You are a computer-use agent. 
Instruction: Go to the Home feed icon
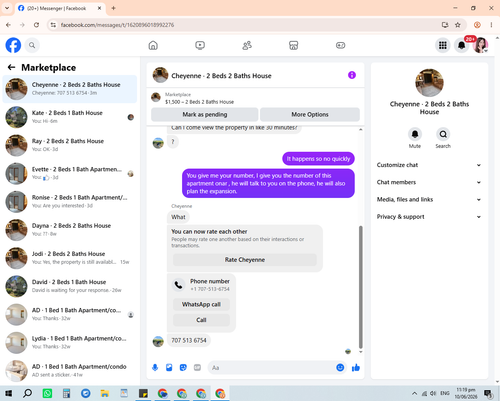pos(153,45)
